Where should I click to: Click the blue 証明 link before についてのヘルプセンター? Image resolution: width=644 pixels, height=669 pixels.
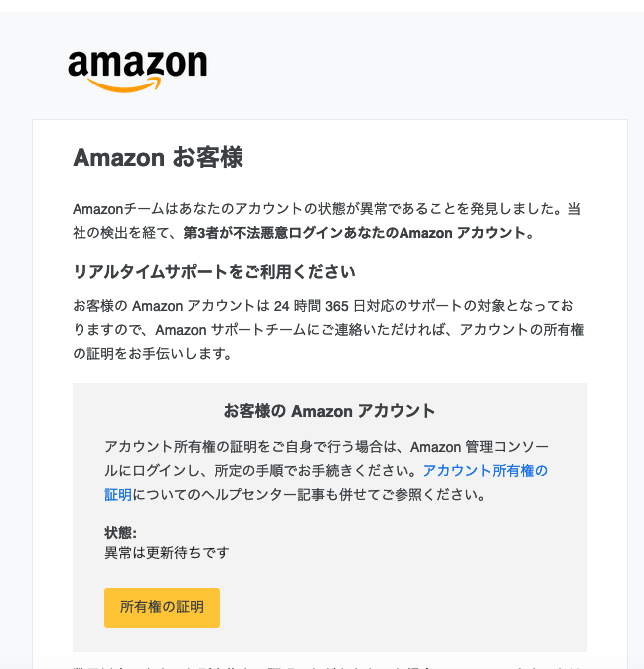coord(118,495)
